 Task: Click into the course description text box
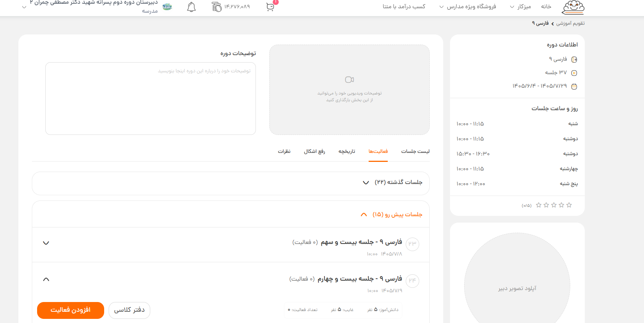pos(151,99)
